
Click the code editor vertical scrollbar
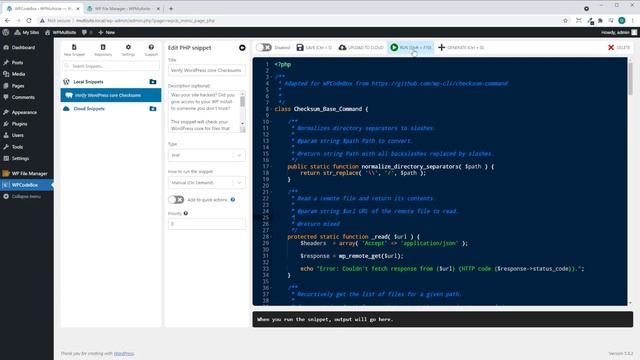pos(630,181)
